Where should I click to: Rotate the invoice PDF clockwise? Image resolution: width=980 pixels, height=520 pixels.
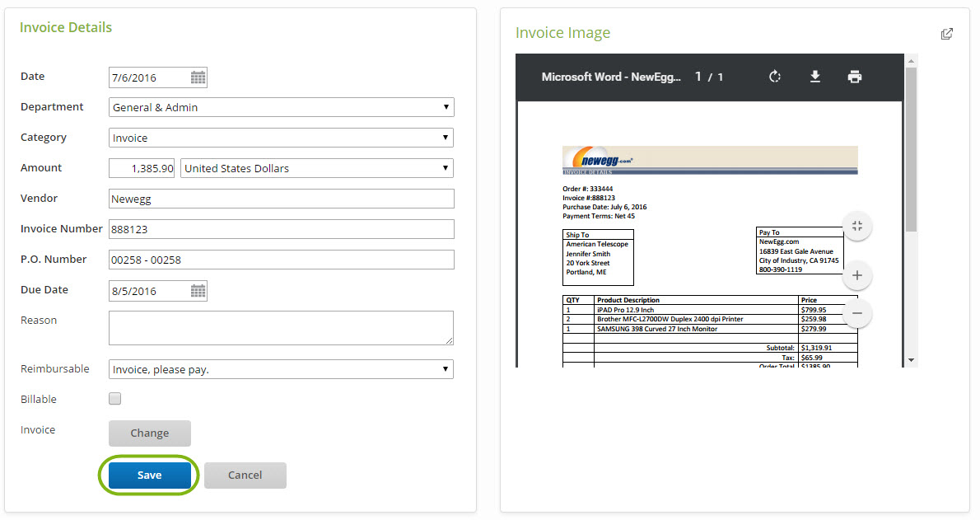(775, 77)
